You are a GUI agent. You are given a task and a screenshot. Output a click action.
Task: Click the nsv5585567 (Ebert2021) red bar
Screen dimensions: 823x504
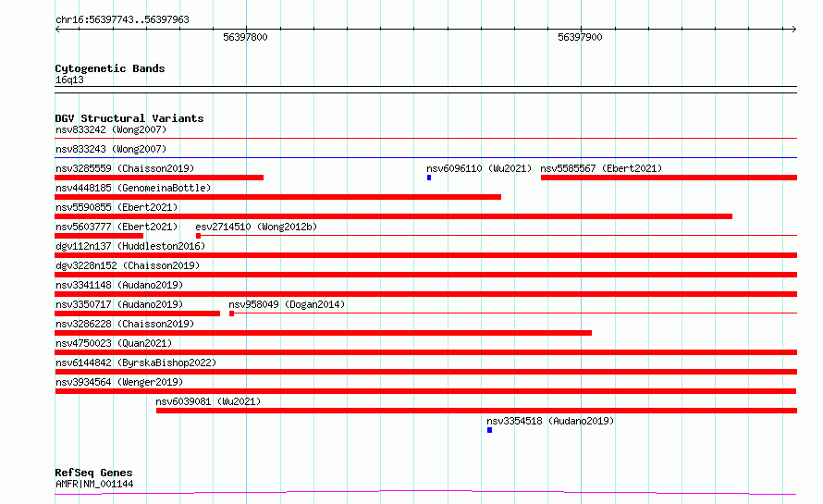click(669, 178)
